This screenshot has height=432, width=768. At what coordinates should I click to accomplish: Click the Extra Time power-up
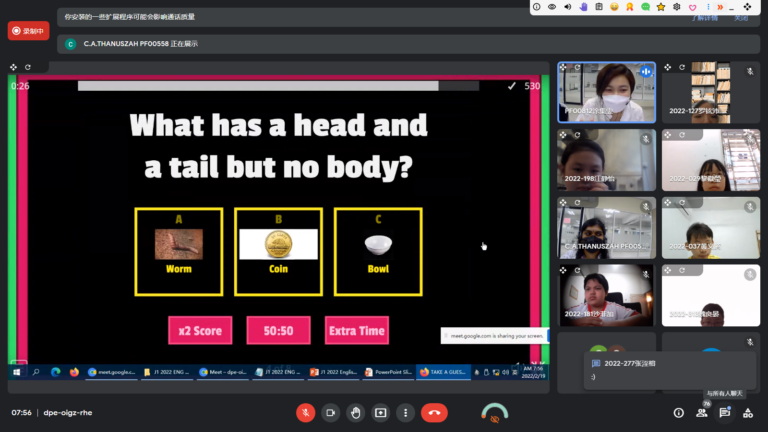click(x=356, y=330)
